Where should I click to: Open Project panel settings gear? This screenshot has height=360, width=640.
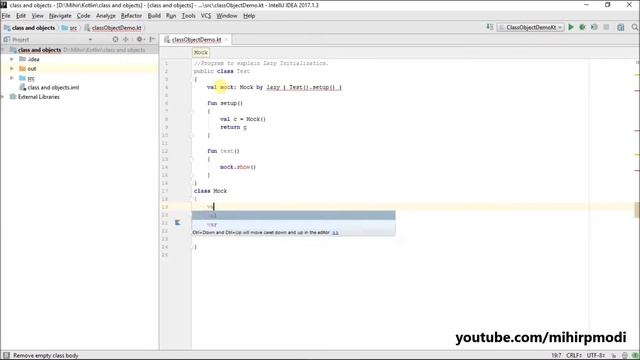(x=140, y=40)
